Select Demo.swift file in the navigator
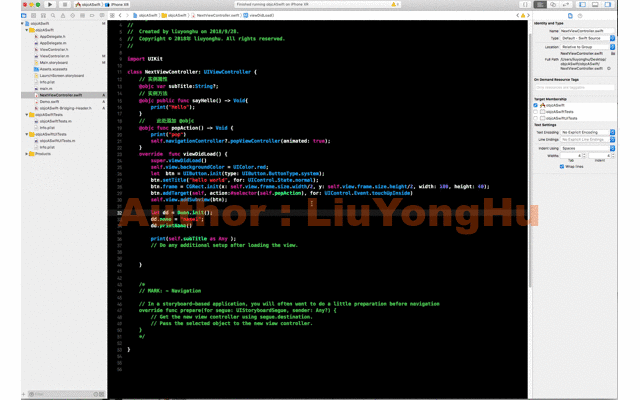Image resolution: width=640 pixels, height=400 pixels. [49, 102]
